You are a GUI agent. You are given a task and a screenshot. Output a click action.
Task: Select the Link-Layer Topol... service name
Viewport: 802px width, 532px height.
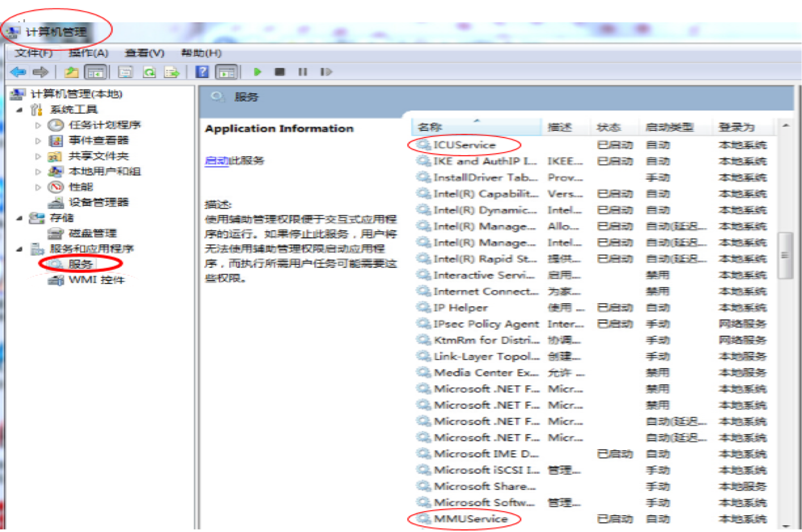pos(487,356)
